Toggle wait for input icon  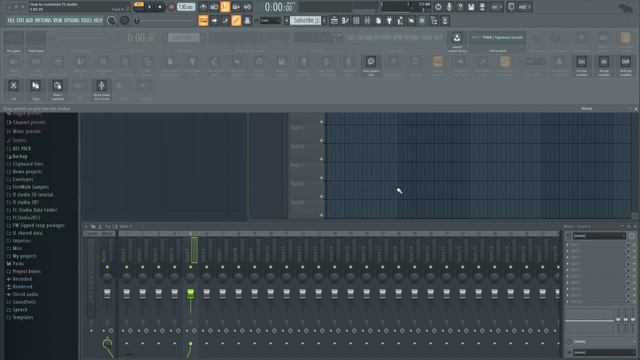coord(214,7)
